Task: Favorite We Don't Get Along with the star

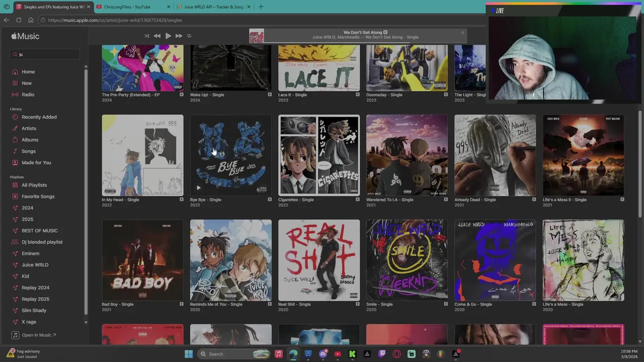Action: [463, 33]
